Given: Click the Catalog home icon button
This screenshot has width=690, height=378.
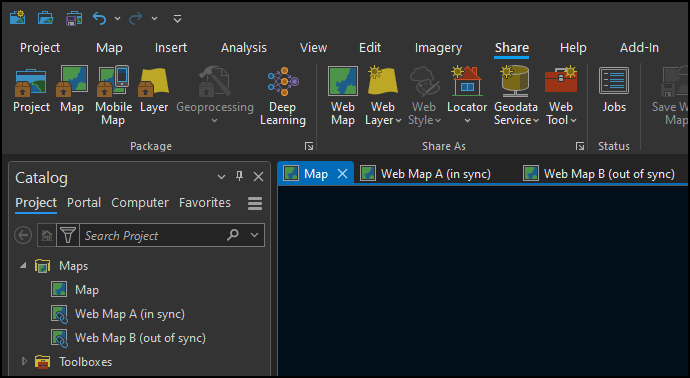Looking at the screenshot, I should click(47, 235).
